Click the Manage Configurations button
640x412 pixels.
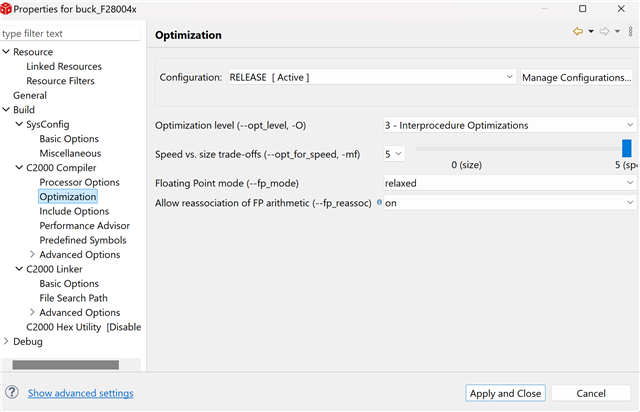(576, 77)
